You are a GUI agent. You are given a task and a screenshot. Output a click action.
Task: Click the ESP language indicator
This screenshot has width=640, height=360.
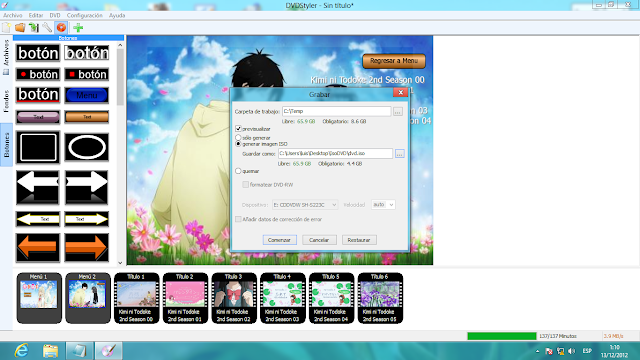587,351
